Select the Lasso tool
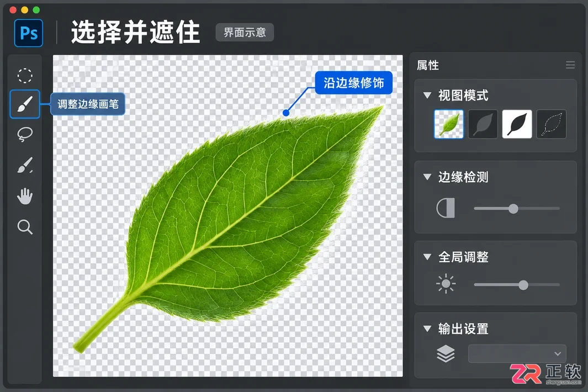Screen dimensions: 588x392 coord(25,134)
